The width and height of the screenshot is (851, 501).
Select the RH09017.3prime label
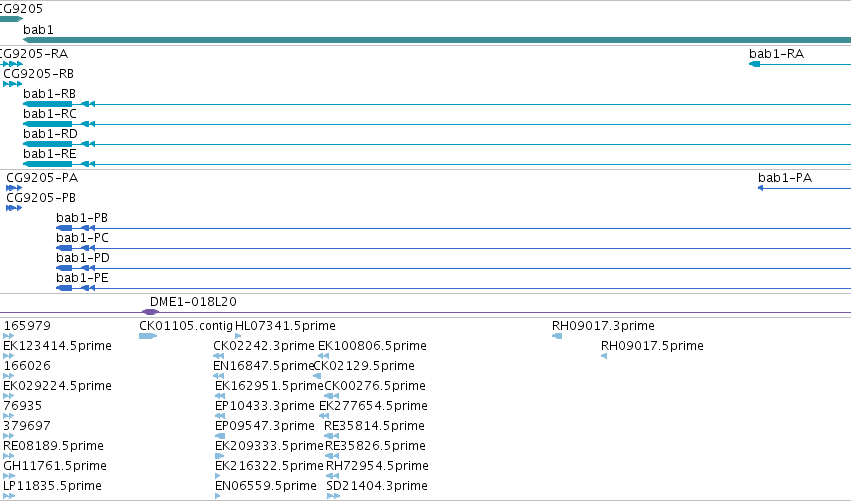604,326
